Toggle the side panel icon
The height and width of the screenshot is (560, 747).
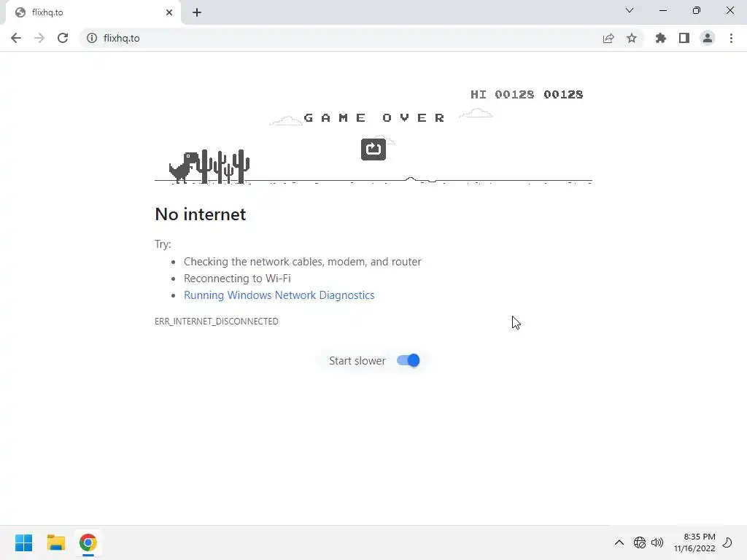tap(684, 38)
